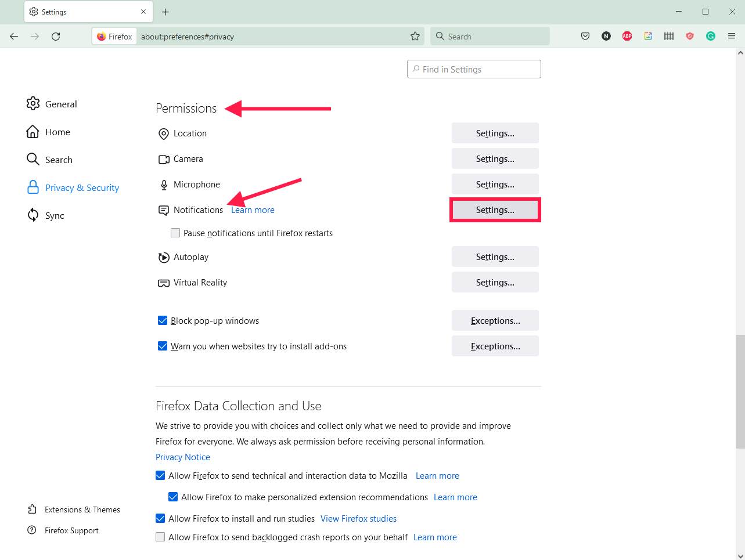Bookmark this page with star icon
Screen dimensions: 745x560
pos(415,36)
